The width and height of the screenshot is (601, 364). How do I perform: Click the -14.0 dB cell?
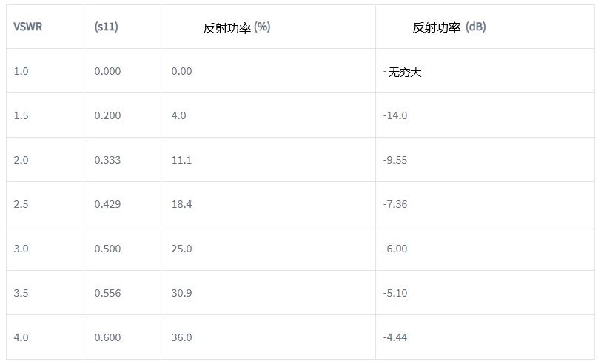coord(395,115)
